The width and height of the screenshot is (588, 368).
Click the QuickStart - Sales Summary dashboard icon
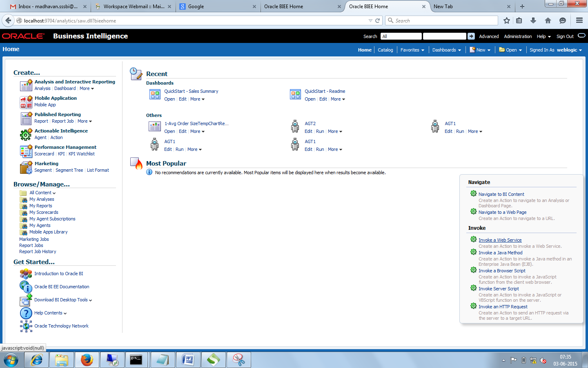155,95
